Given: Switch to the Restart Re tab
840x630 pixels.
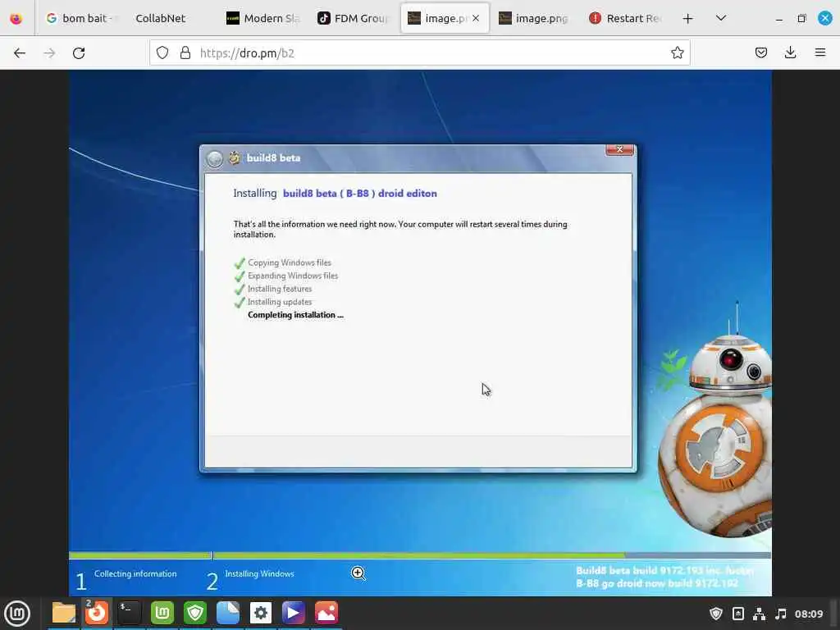Looking at the screenshot, I should [x=625, y=18].
